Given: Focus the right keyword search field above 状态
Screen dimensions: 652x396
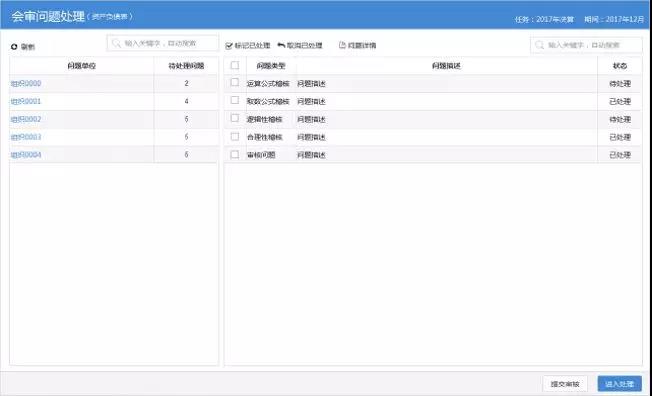Looking at the screenshot, I should pos(586,45).
